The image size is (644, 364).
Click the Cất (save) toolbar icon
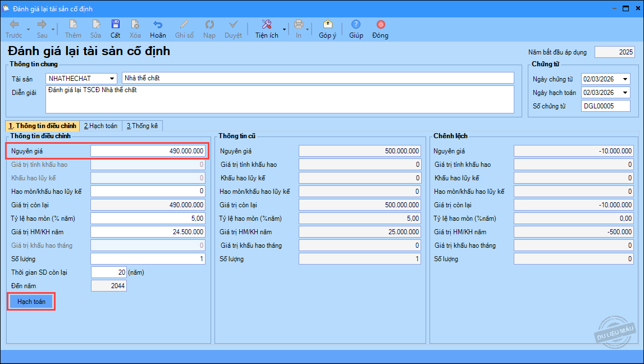point(115,25)
